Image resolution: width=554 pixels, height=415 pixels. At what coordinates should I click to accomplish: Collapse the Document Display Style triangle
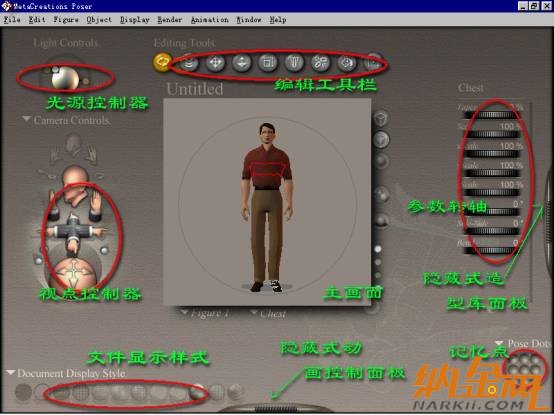click(x=11, y=373)
